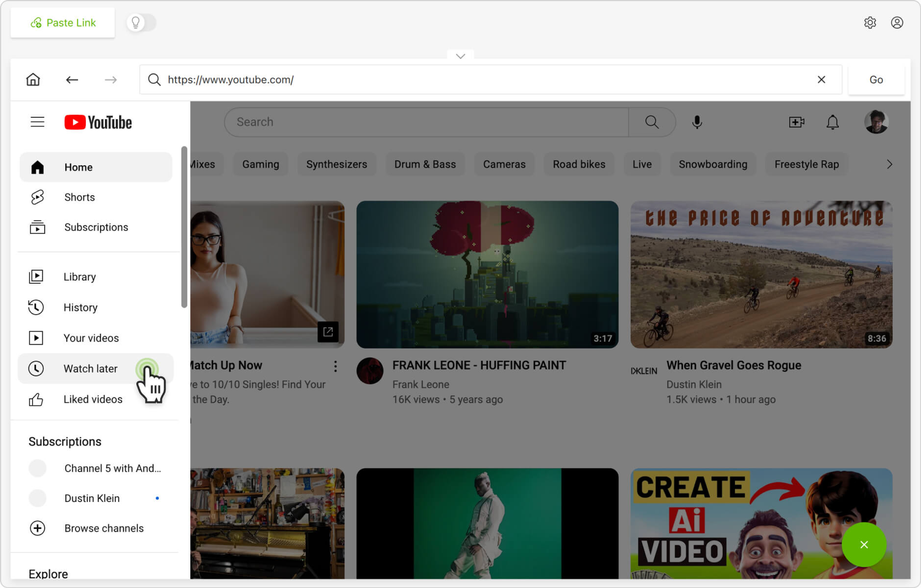Open the When Gravel Goes Rogue thumbnail
This screenshot has height=588, width=921.
pos(761,274)
